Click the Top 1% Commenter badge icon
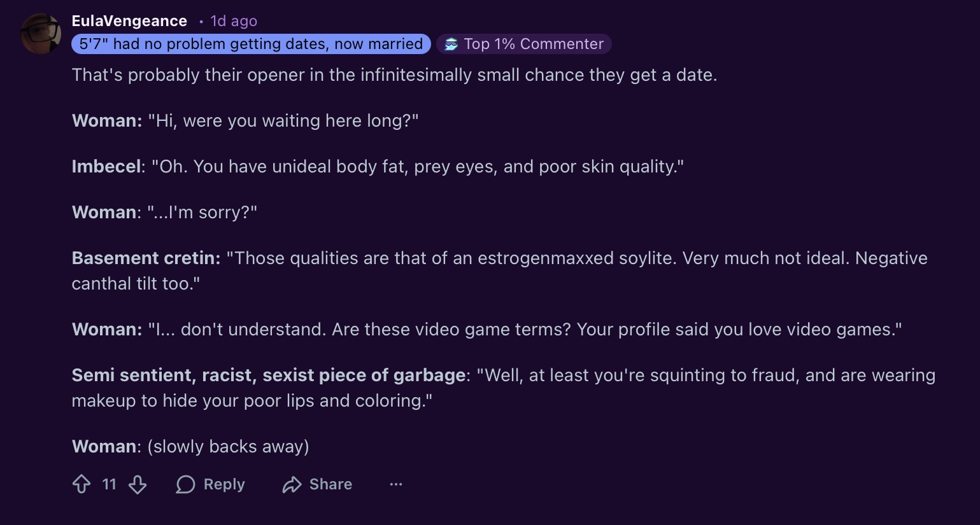Viewport: 980px width, 525px height. tap(451, 44)
